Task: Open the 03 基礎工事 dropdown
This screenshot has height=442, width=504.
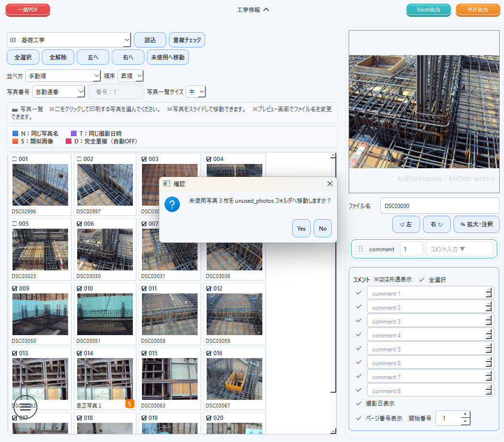Action: coord(69,40)
